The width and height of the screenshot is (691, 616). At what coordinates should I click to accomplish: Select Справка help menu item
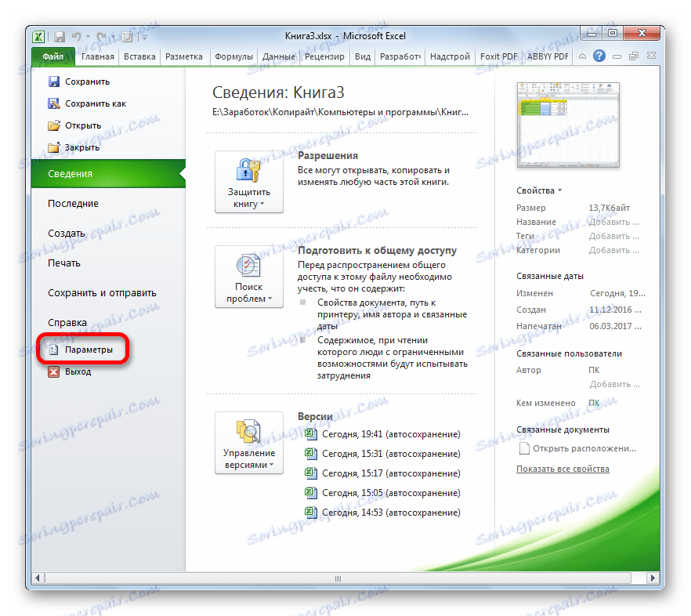point(67,323)
